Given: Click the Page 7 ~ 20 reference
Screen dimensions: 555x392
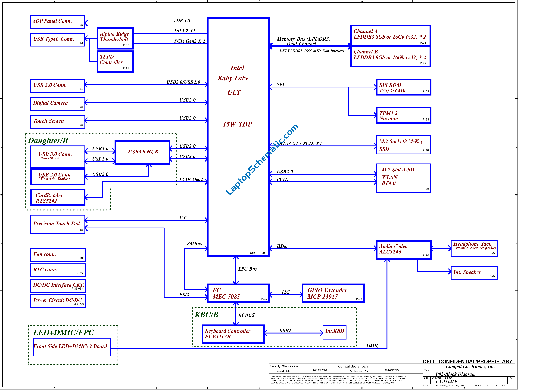Looking at the screenshot, I should pos(256,253).
